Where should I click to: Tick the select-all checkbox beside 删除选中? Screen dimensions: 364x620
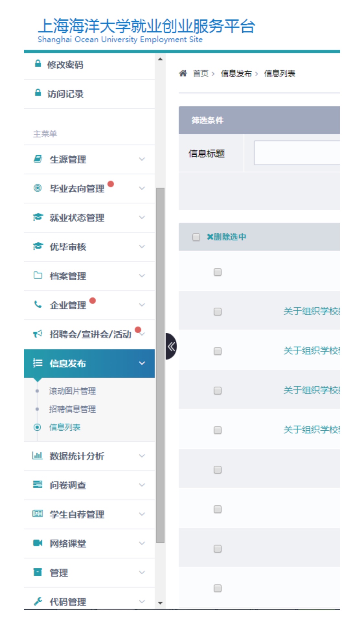click(x=196, y=237)
